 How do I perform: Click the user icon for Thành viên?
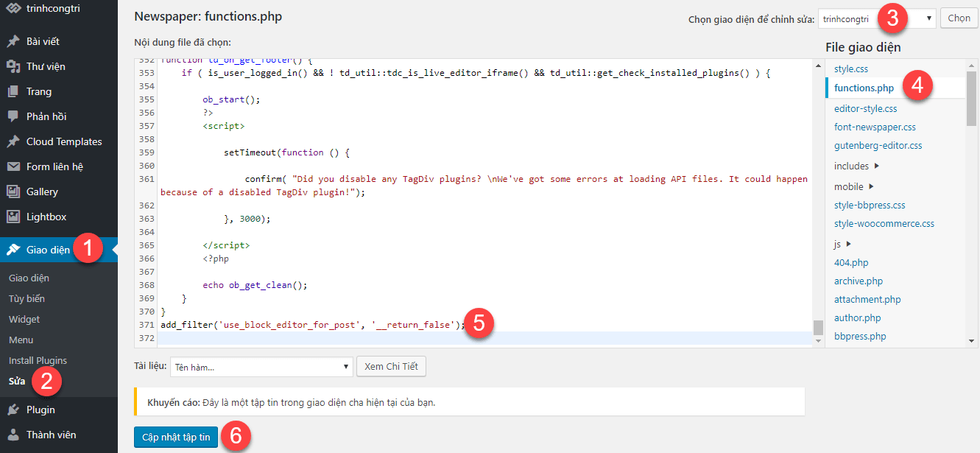(13, 435)
